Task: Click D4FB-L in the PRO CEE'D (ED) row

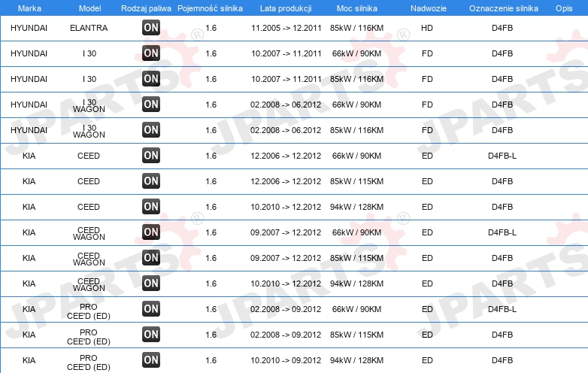Action: pyautogui.click(x=502, y=309)
